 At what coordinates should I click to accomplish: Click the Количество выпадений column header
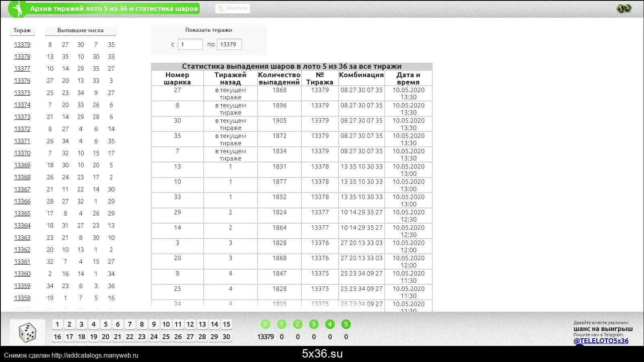coord(279,78)
